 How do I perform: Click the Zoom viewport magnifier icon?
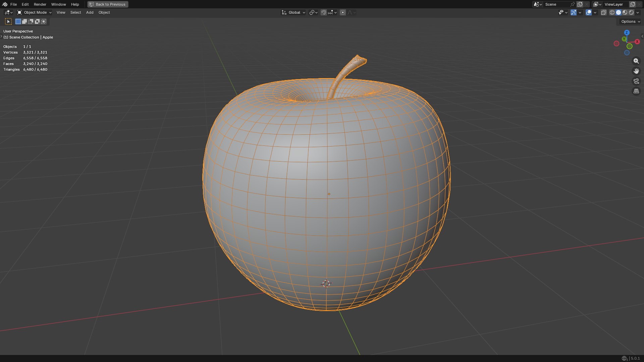point(636,61)
